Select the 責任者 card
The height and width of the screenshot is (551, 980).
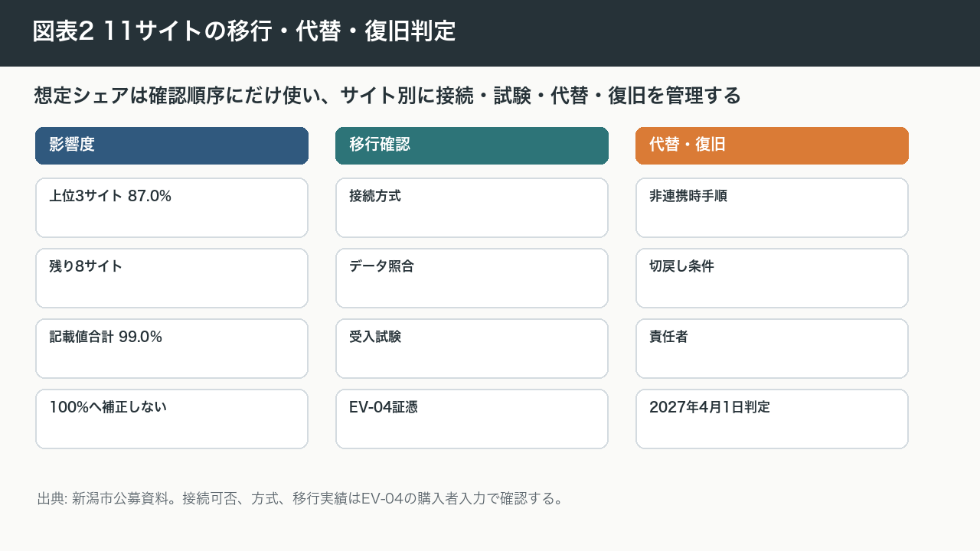tap(772, 349)
